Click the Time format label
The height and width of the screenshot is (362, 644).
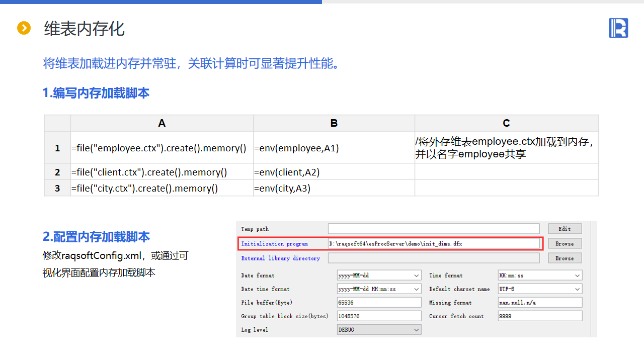[446, 276]
